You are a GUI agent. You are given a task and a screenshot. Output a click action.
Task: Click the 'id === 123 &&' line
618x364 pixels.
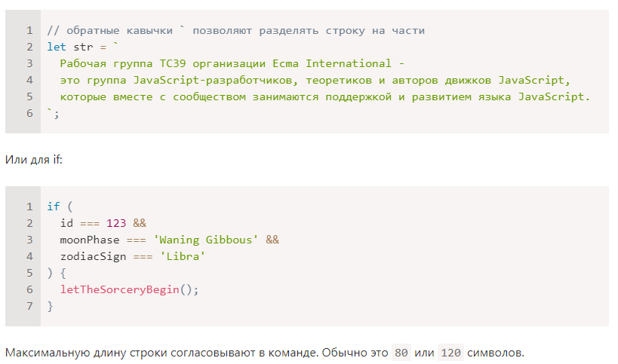pos(103,223)
